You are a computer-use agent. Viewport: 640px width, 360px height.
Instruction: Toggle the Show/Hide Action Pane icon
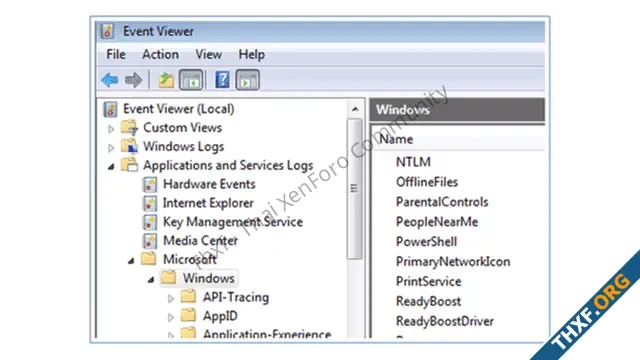247,80
